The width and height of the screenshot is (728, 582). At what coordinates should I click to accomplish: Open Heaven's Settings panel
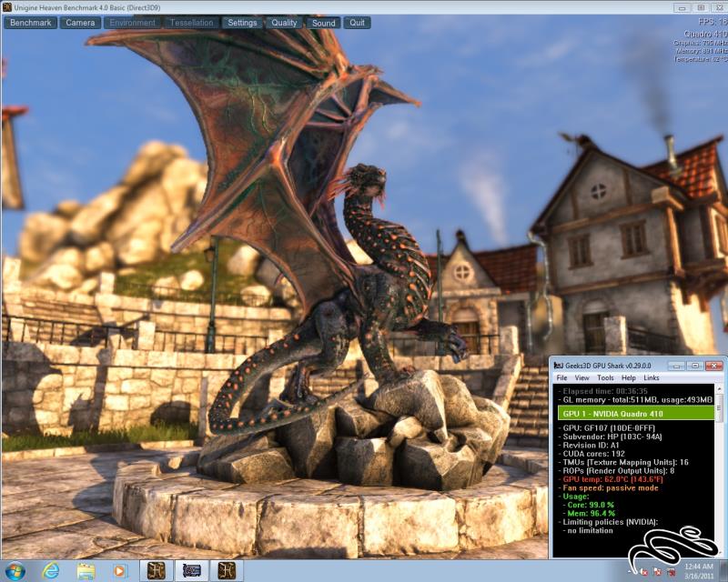(242, 23)
